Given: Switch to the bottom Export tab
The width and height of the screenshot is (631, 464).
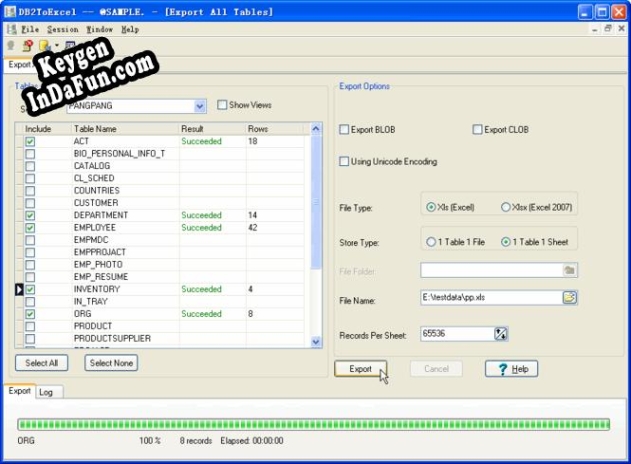Looking at the screenshot, I should coord(19,391).
